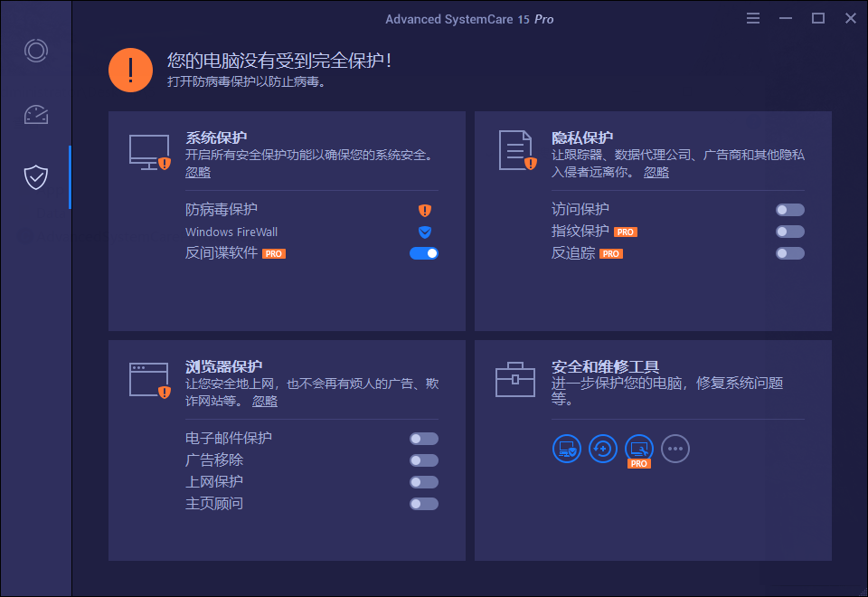Click the orange shield next to 防病毒保护
Screen dimensions: 868x597
click(425, 210)
